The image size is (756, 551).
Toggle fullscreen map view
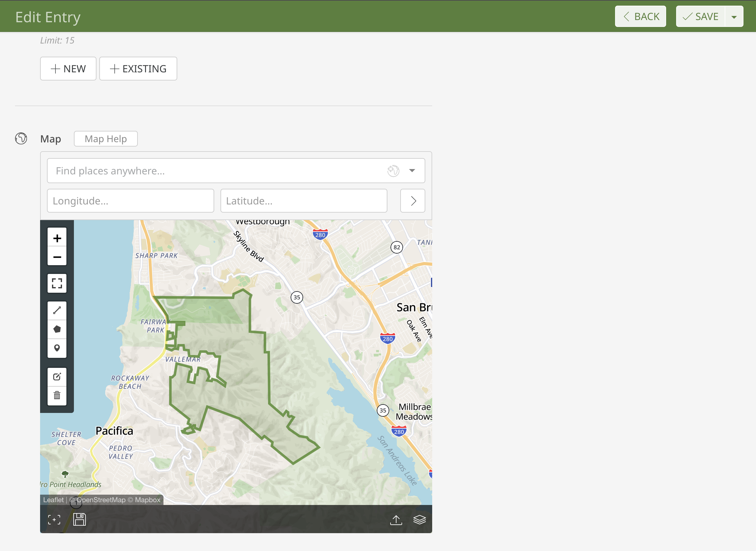click(57, 284)
